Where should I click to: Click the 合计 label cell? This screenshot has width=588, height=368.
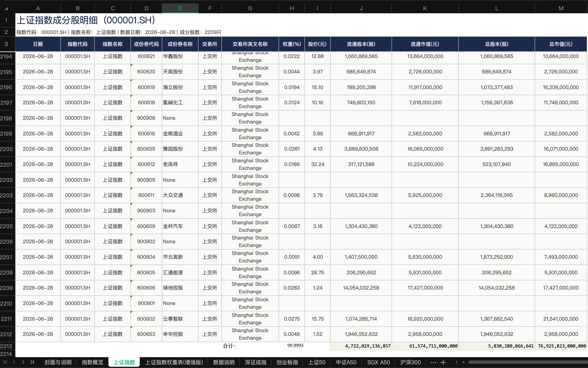tap(250, 346)
